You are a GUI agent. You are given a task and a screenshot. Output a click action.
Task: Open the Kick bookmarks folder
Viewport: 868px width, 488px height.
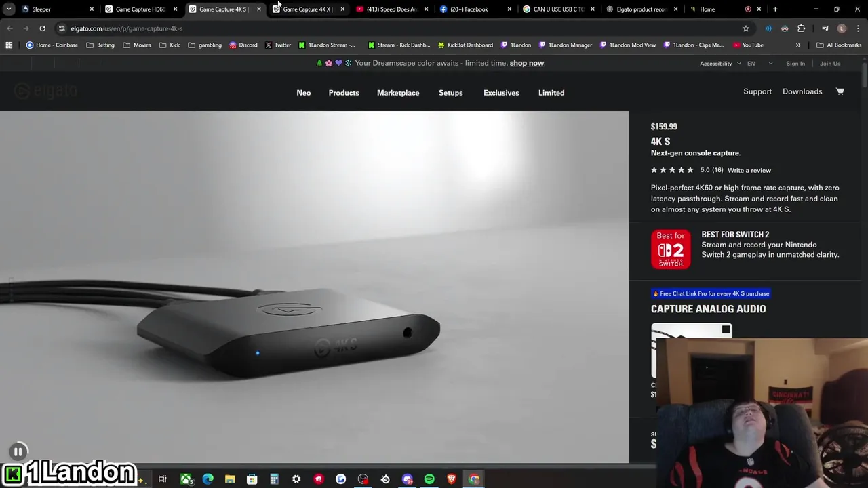170,45
